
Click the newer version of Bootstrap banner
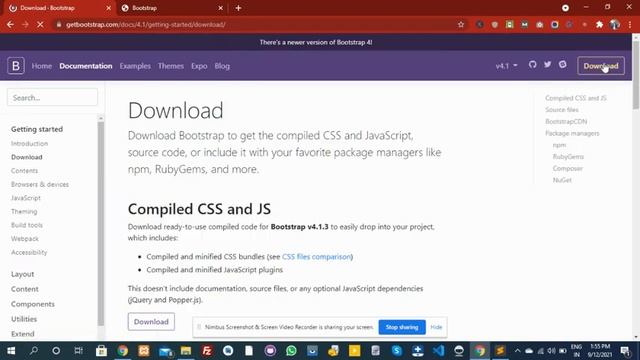click(x=316, y=42)
